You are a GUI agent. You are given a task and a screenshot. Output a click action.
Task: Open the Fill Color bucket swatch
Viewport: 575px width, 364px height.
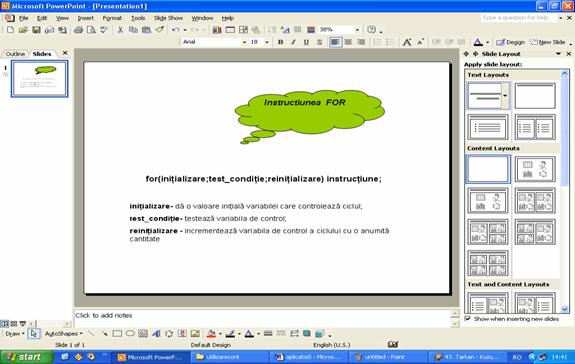tap(211, 334)
